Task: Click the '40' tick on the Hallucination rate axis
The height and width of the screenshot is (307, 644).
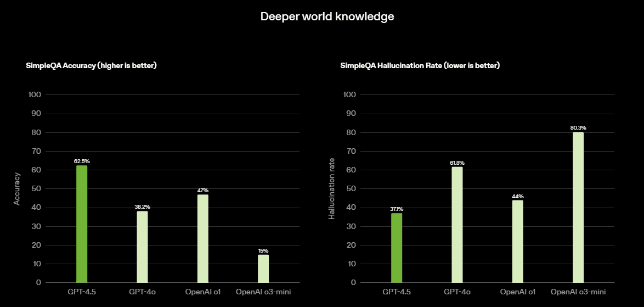Action: (x=352, y=208)
